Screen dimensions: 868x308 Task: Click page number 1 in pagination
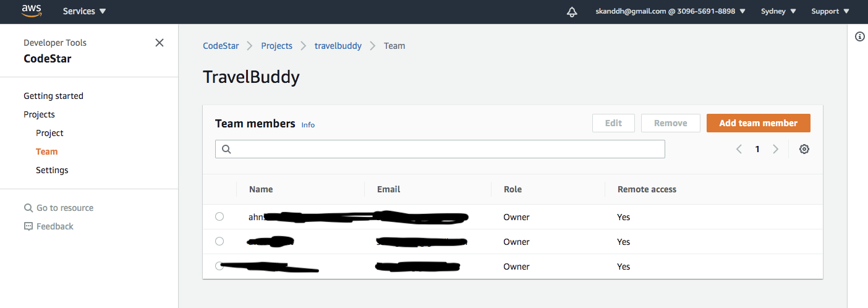(757, 149)
